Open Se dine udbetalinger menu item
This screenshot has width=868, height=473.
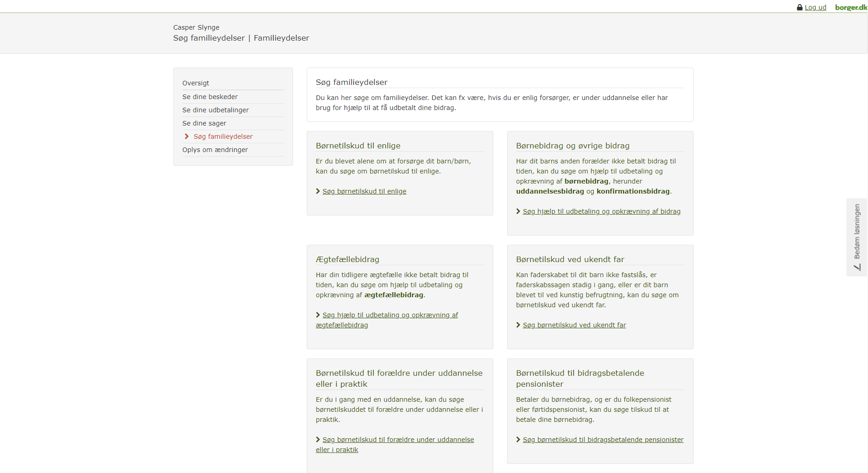pos(215,110)
